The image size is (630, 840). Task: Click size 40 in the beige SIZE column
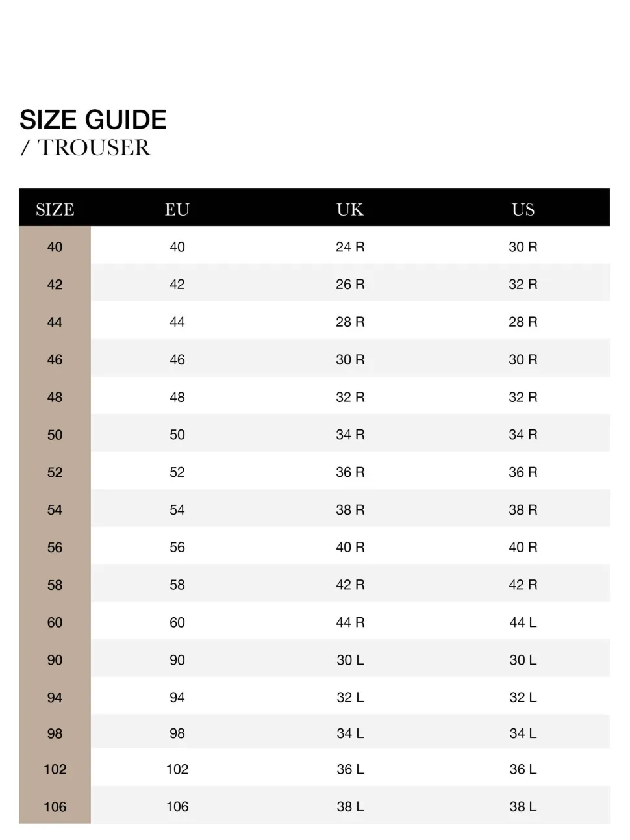(55, 247)
